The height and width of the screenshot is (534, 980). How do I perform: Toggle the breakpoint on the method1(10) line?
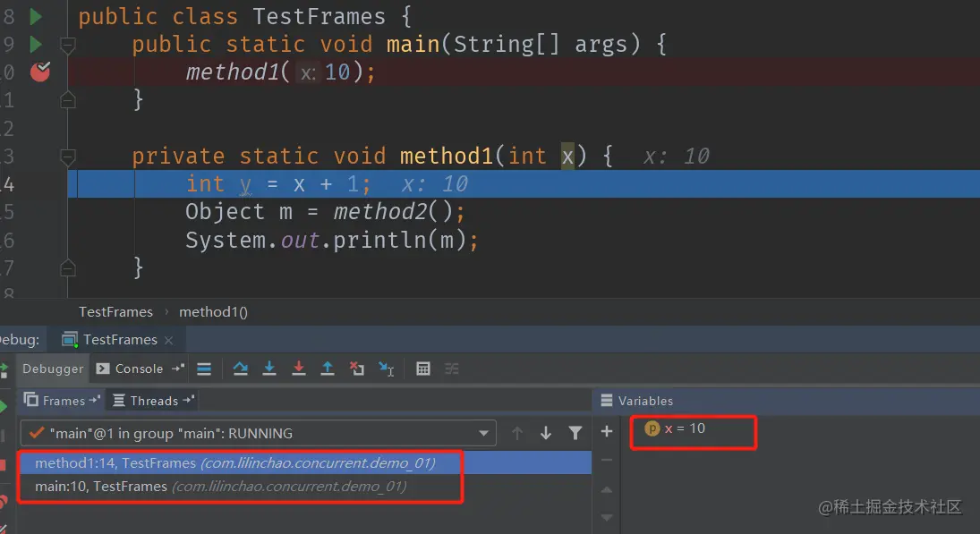40,72
